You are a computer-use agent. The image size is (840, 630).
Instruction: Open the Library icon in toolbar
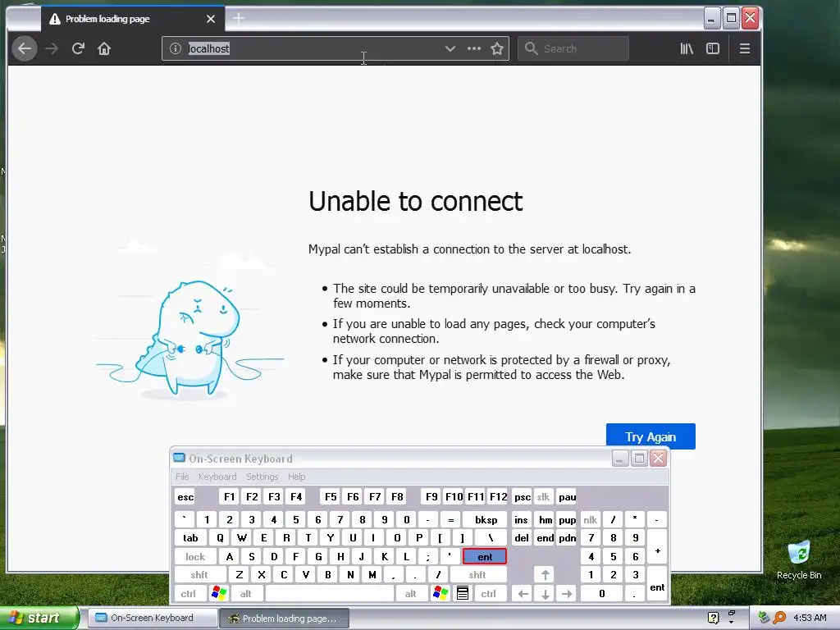(687, 48)
